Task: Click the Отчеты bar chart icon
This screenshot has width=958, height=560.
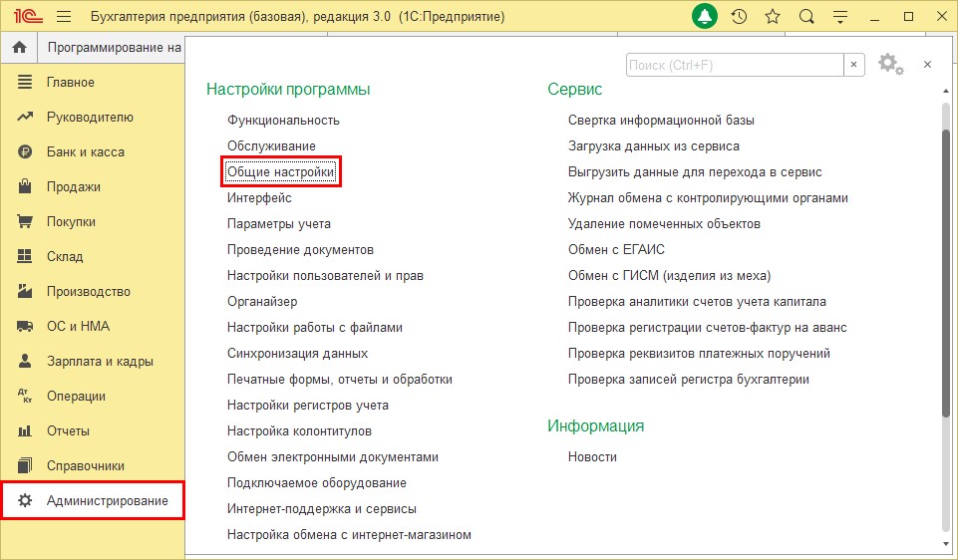Action: (25, 430)
